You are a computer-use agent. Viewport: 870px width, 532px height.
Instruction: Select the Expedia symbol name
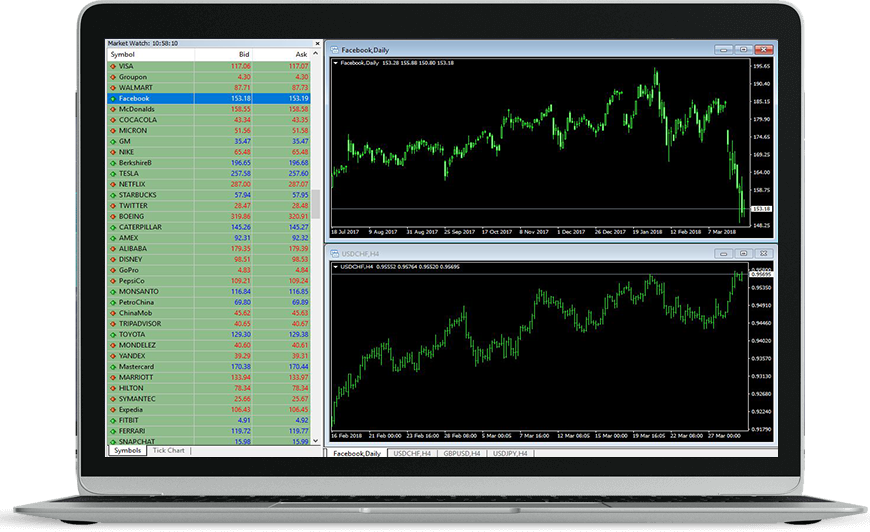[130, 410]
